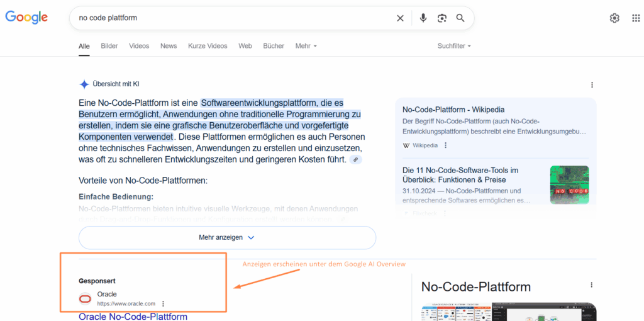The height and width of the screenshot is (321, 644).
Task: Switch to the Bilder tab
Action: point(109,46)
